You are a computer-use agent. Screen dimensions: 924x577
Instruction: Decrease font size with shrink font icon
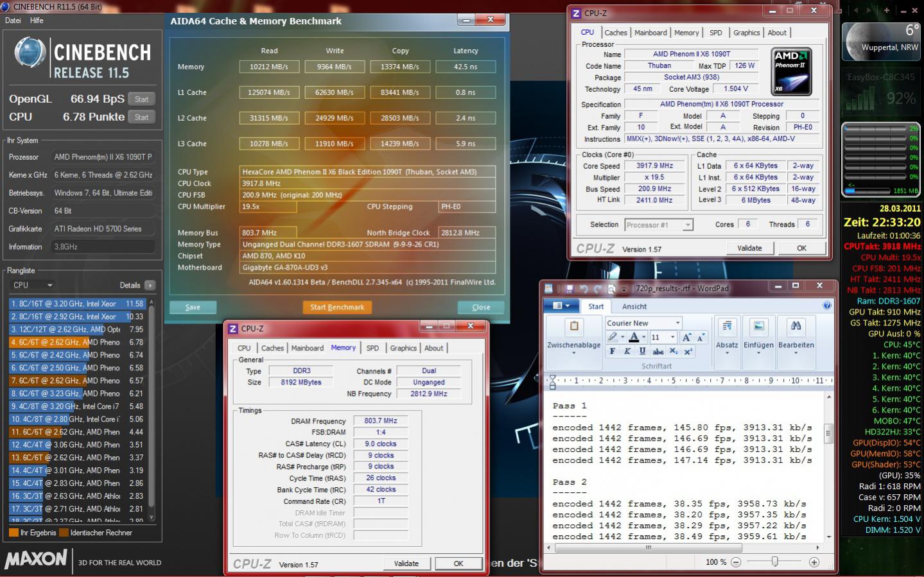[700, 336]
